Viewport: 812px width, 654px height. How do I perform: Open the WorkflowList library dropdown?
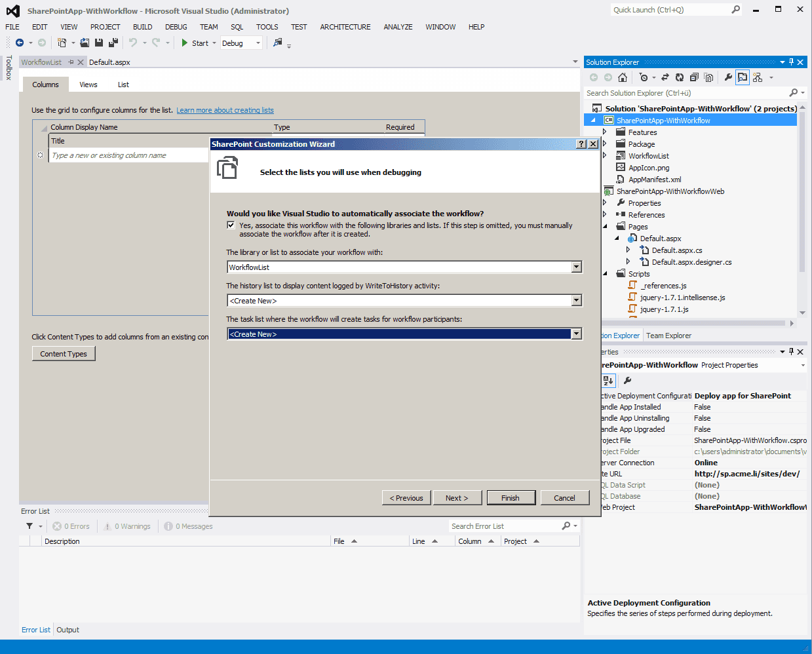[576, 267]
